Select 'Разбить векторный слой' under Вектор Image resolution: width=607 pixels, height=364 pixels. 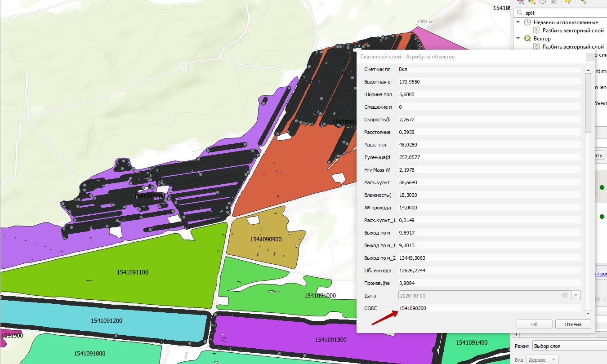point(573,47)
